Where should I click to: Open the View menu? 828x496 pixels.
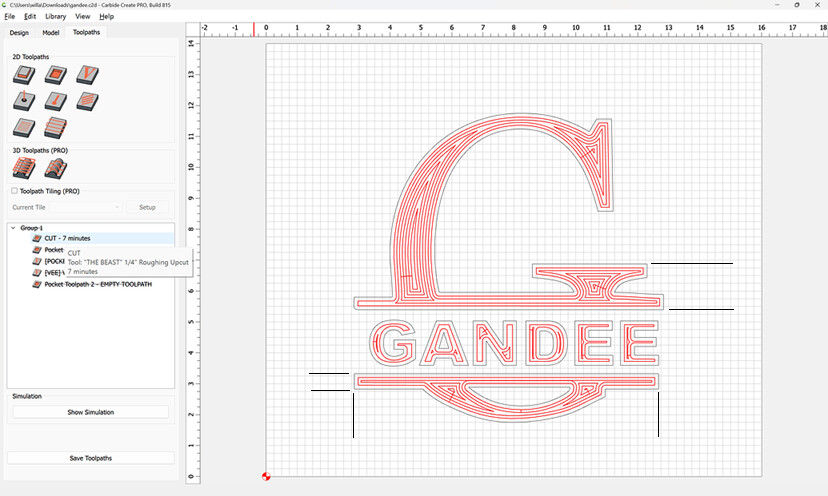(x=82, y=16)
